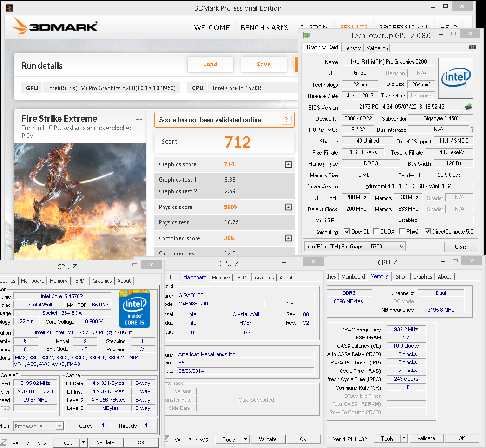Image resolution: width=486 pixels, height=448 pixels.
Task: Open Tools dropdown arrow in CPU-Z CPU window
Action: [83, 442]
